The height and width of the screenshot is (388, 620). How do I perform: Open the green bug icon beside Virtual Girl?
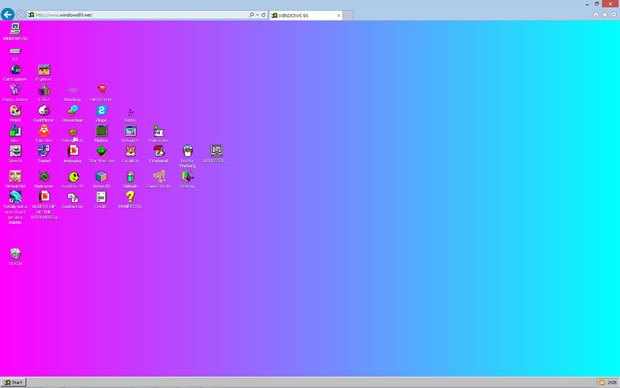[x=44, y=179]
